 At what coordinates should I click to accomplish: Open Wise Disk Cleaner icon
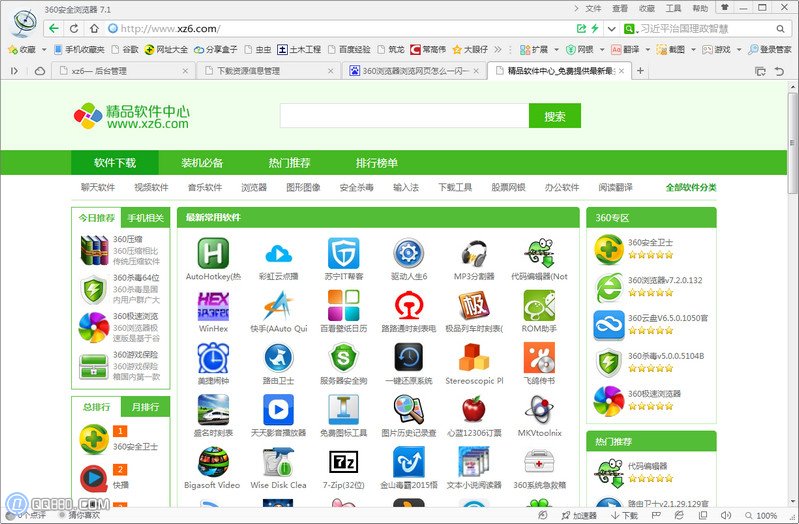[278, 462]
